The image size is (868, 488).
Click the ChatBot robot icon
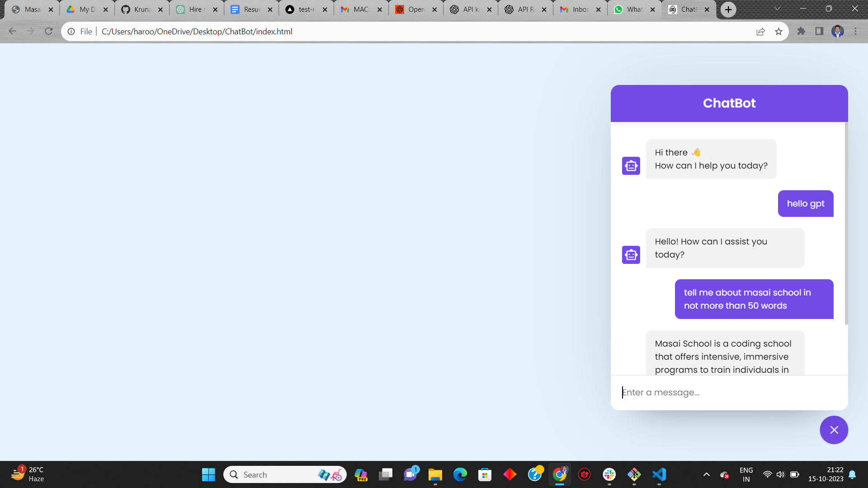click(x=631, y=166)
